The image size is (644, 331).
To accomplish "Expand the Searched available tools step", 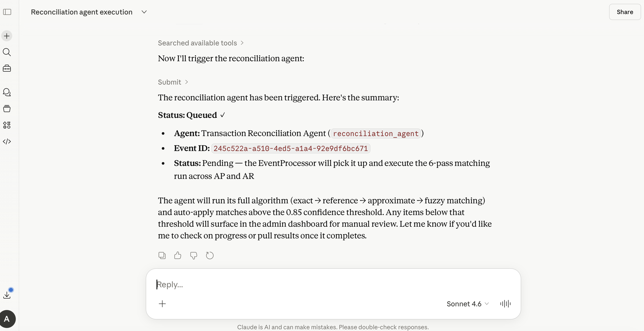I will pyautogui.click(x=201, y=43).
